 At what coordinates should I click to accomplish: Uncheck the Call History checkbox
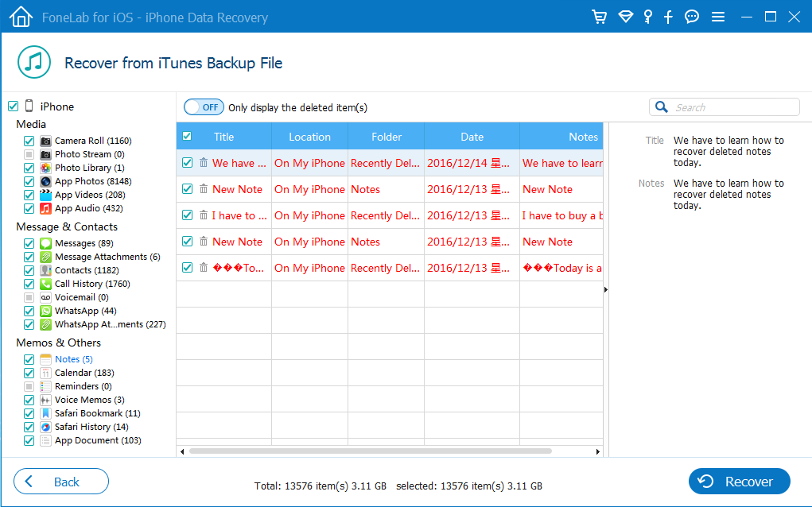click(29, 284)
